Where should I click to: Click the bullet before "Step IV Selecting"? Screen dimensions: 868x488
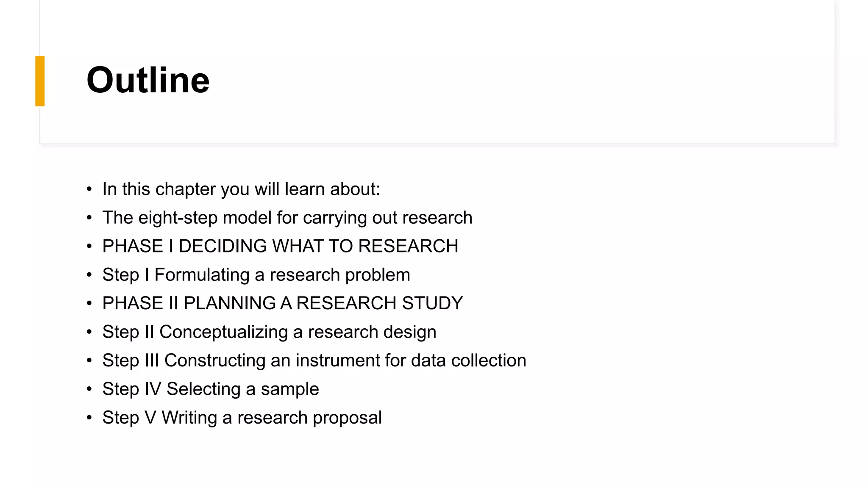89,389
